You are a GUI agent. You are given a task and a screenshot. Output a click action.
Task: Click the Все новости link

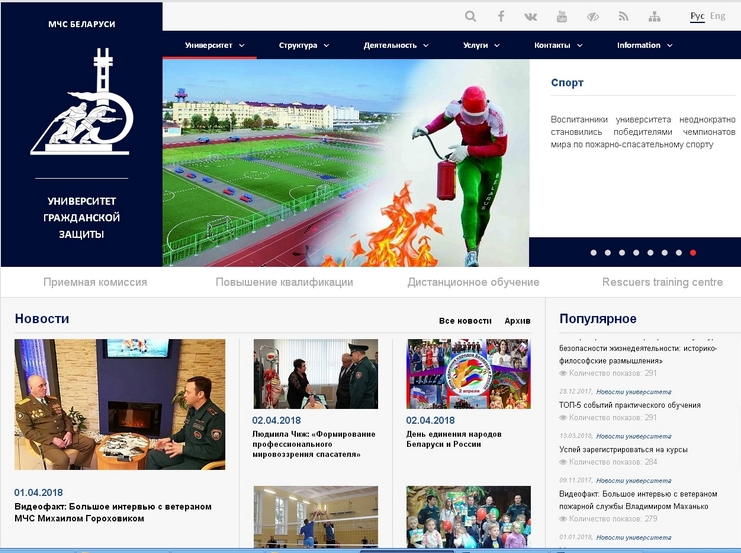tap(465, 321)
